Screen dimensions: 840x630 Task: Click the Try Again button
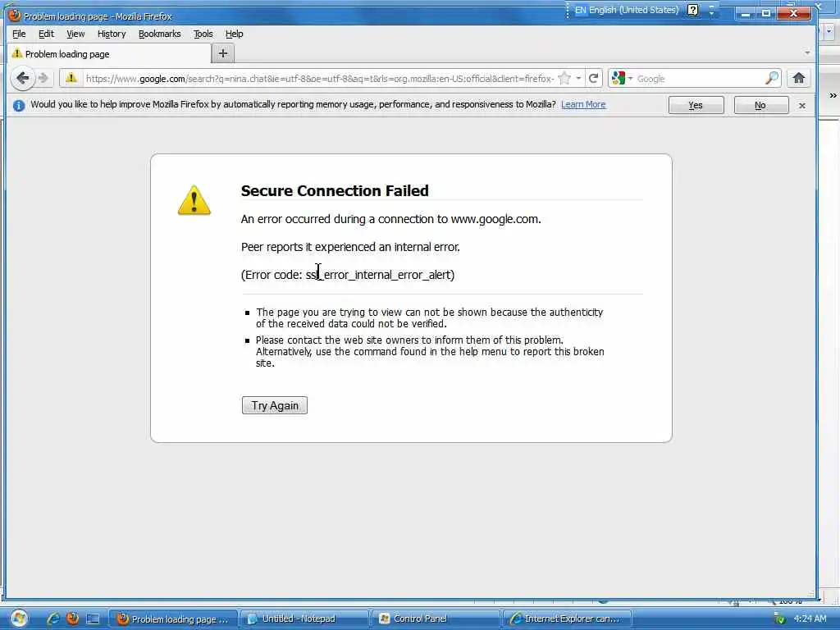(274, 405)
